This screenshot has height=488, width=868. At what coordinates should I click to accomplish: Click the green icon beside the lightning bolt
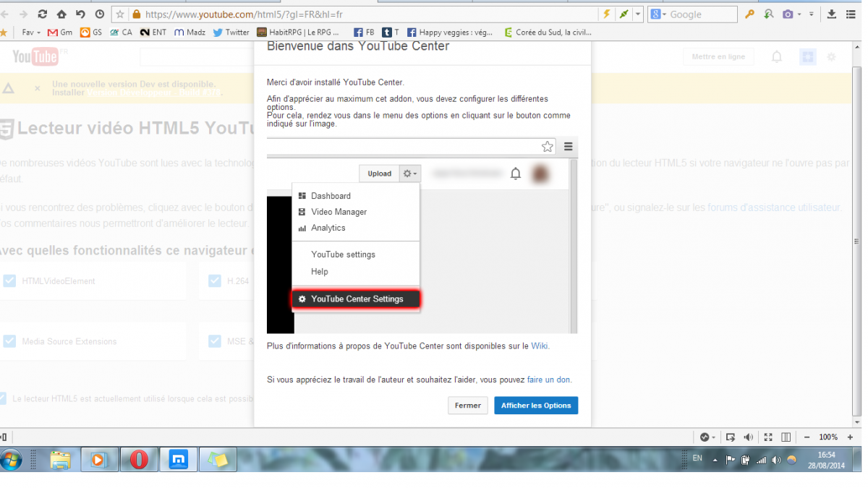pyautogui.click(x=623, y=14)
